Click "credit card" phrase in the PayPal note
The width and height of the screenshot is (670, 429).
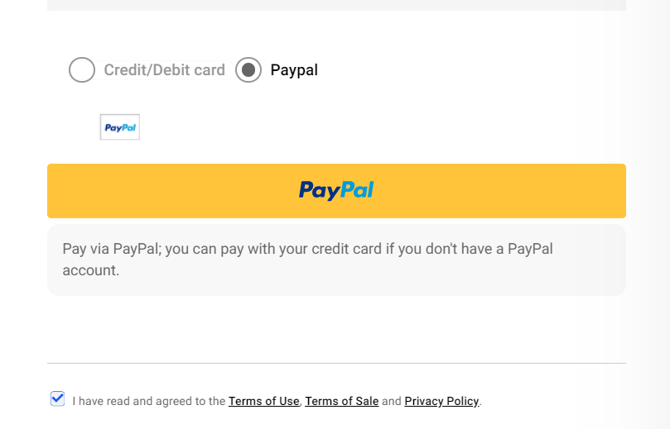click(345, 249)
